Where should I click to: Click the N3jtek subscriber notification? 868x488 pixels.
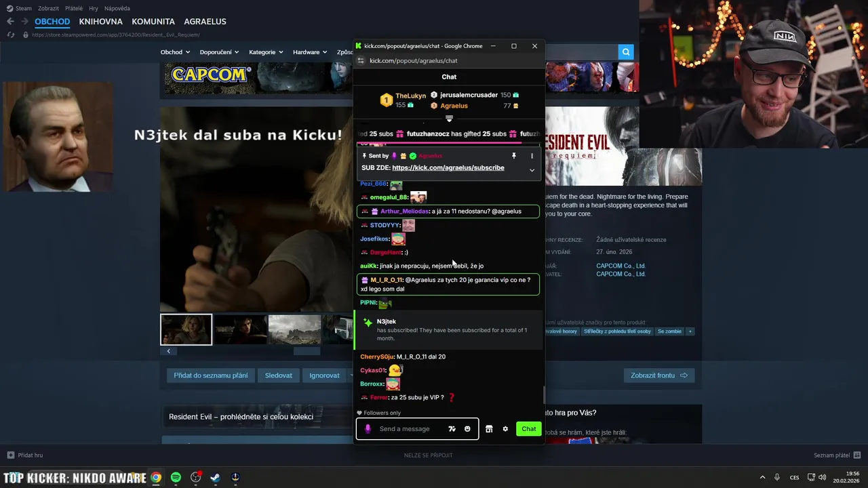tap(449, 330)
